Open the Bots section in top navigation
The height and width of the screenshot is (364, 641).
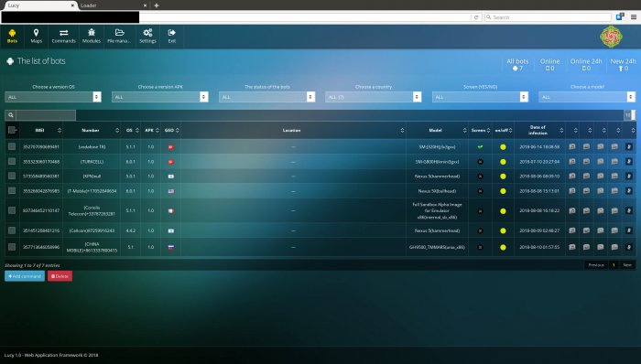(x=12, y=36)
